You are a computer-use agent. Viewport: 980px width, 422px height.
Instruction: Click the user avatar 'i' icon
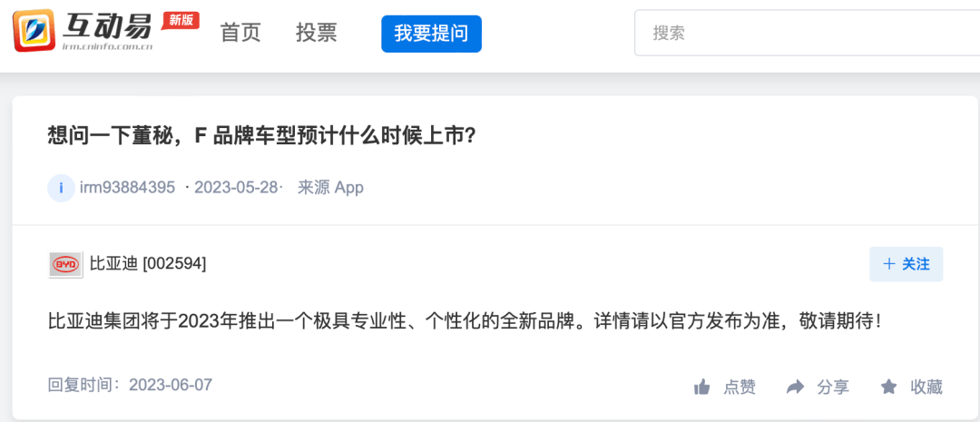(x=62, y=188)
